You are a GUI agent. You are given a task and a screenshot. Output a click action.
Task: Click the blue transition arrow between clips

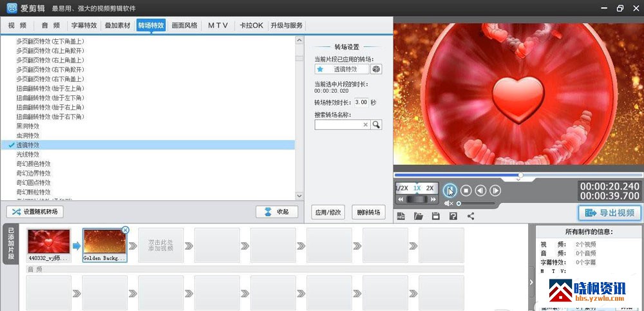pos(77,246)
